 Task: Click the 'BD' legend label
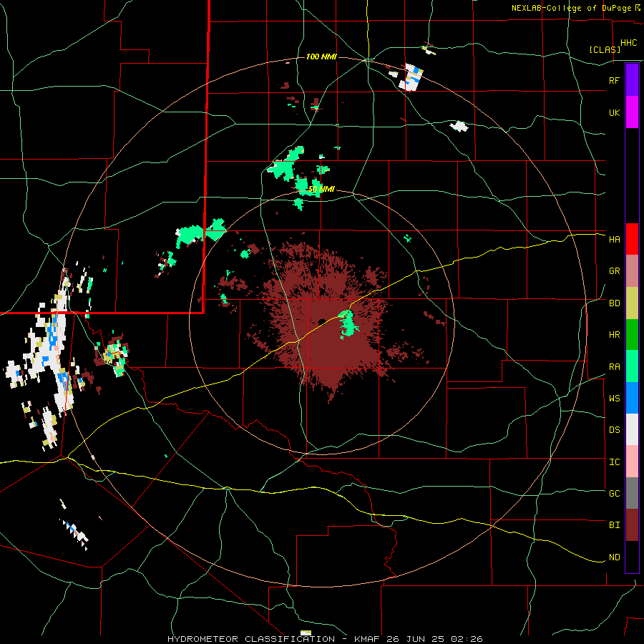click(x=614, y=303)
